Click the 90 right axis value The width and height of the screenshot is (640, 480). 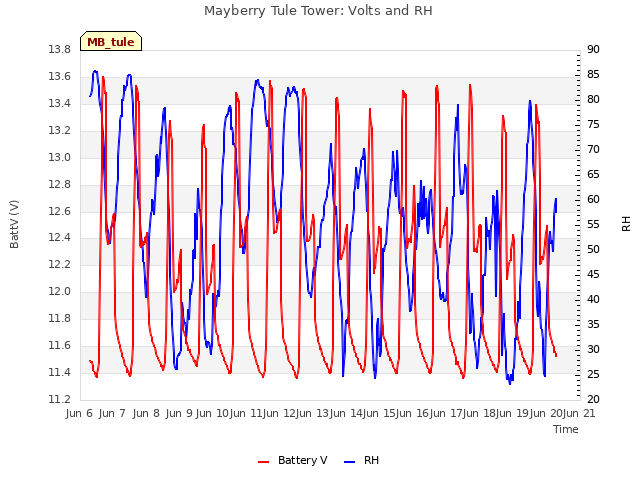pos(593,50)
